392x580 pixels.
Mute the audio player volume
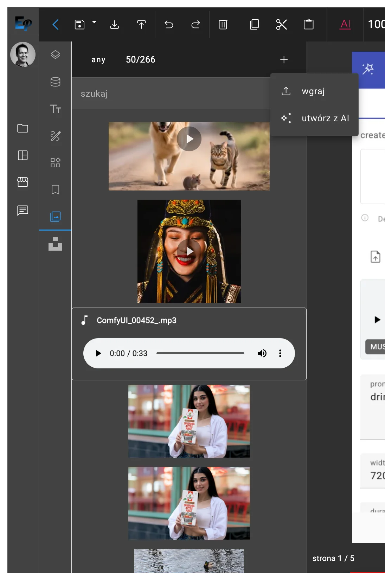click(262, 353)
